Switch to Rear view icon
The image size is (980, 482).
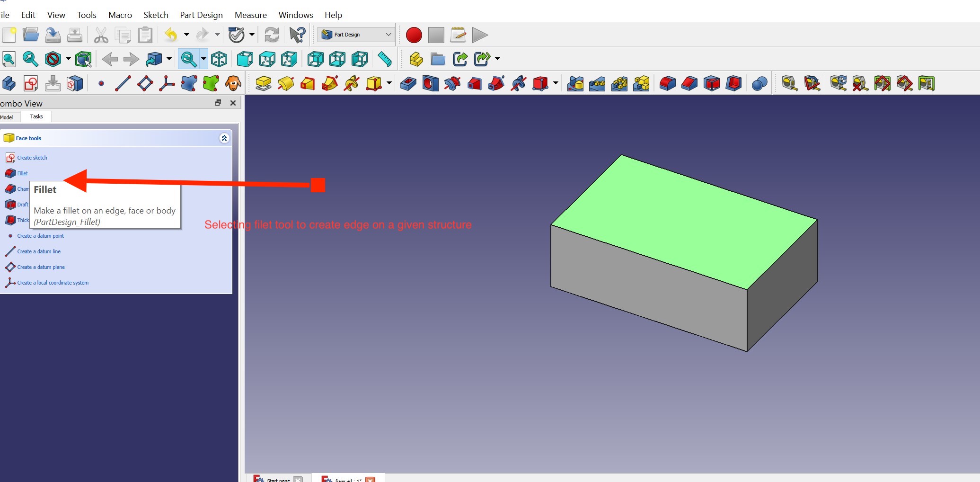[316, 59]
